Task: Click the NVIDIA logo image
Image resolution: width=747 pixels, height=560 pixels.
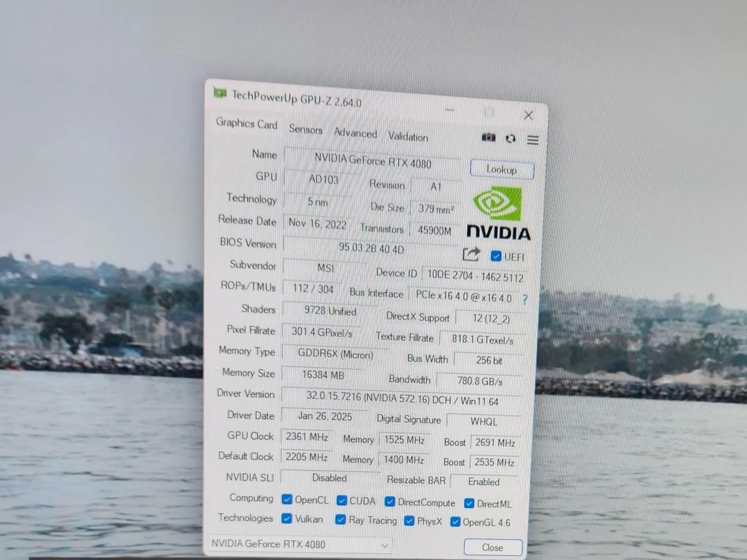Action: tap(499, 214)
